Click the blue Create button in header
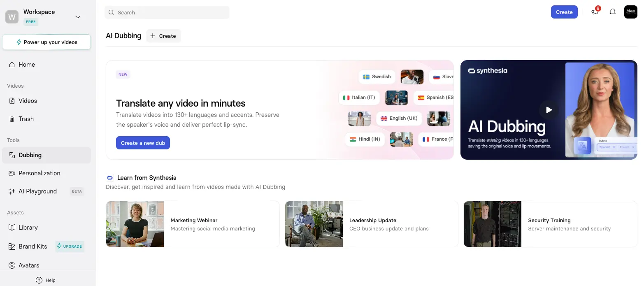The width and height of the screenshot is (644, 286). click(x=564, y=12)
